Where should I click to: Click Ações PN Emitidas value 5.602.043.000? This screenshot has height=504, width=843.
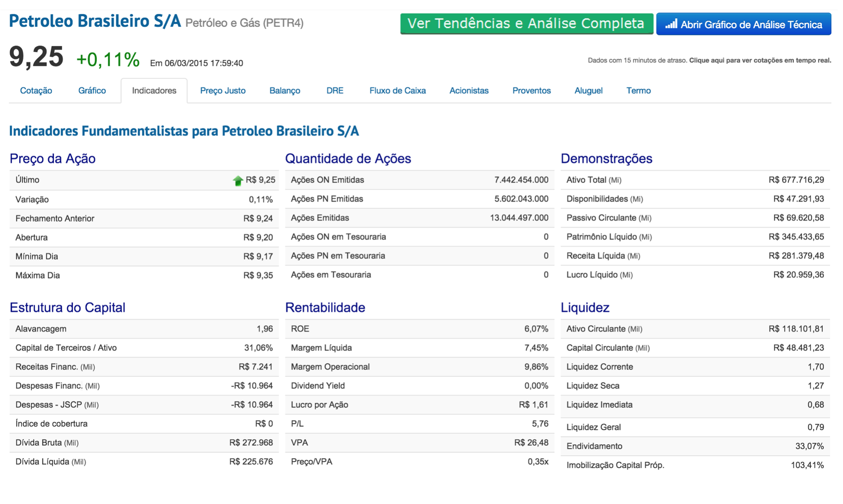click(521, 199)
